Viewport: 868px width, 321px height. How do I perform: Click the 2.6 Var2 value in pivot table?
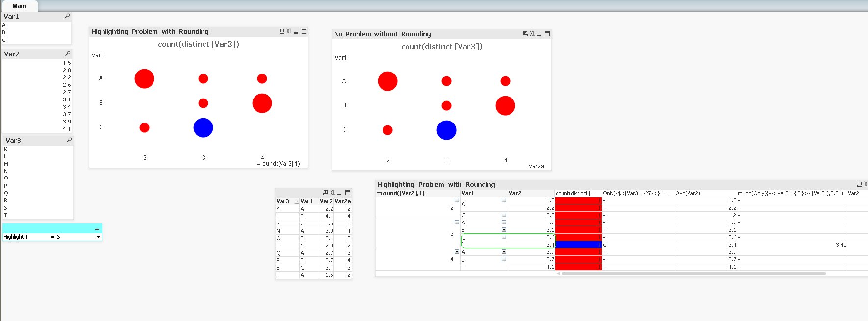550,237
